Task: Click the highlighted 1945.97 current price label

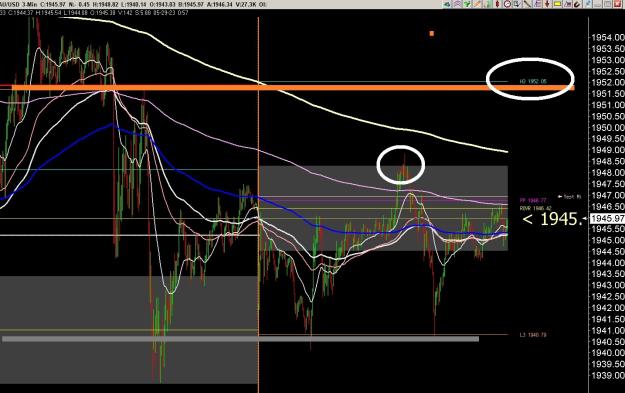Action: click(x=607, y=218)
